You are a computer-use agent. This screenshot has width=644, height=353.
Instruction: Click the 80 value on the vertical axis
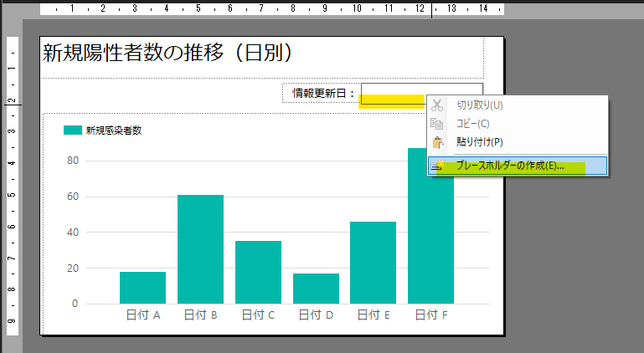click(72, 161)
